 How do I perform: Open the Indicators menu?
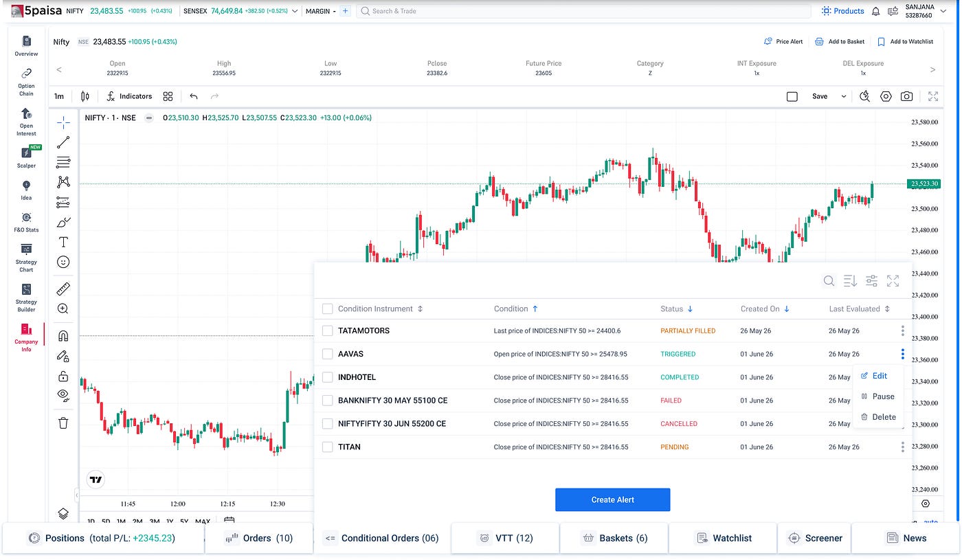129,96
